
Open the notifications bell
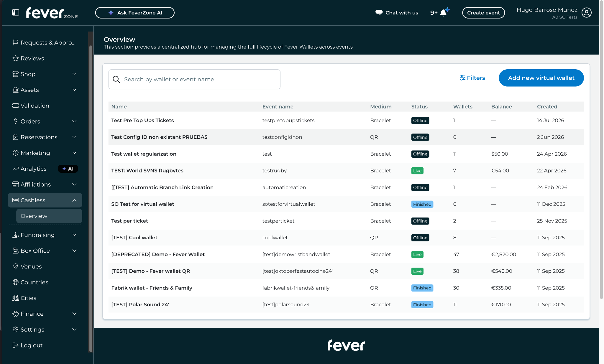coord(443,13)
